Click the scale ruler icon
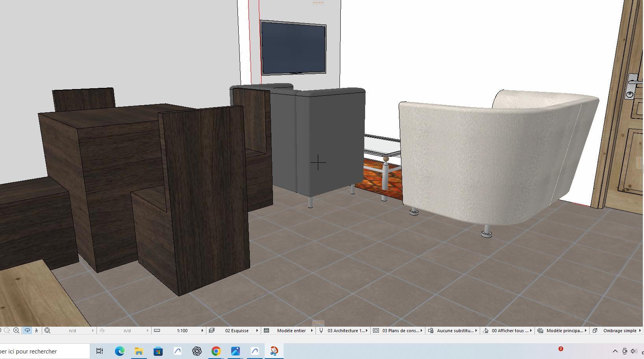This screenshot has height=359, width=644. point(157,331)
